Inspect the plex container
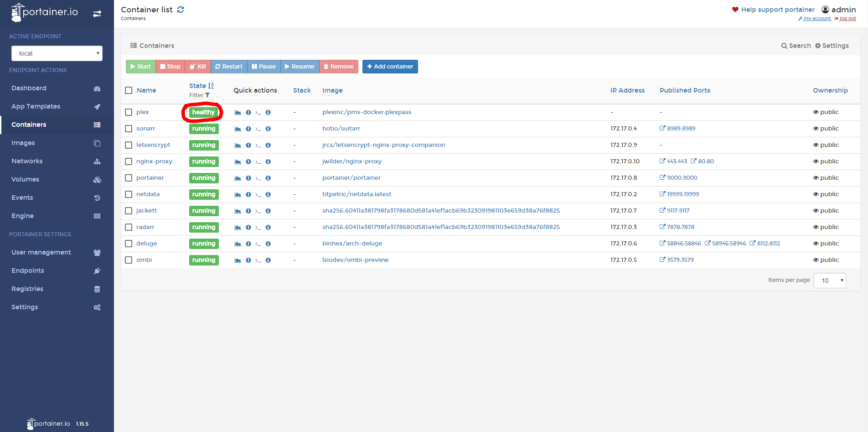Image resolution: width=868 pixels, height=432 pixels. pyautogui.click(x=268, y=112)
